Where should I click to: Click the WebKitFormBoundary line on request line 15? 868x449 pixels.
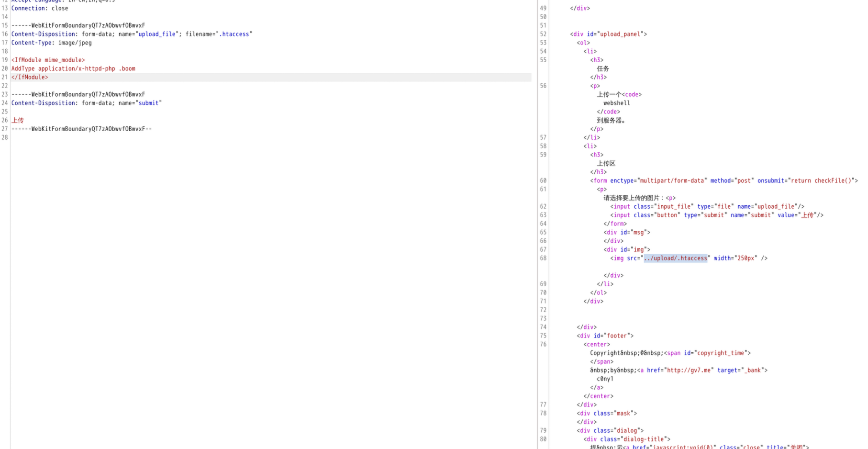[78, 25]
